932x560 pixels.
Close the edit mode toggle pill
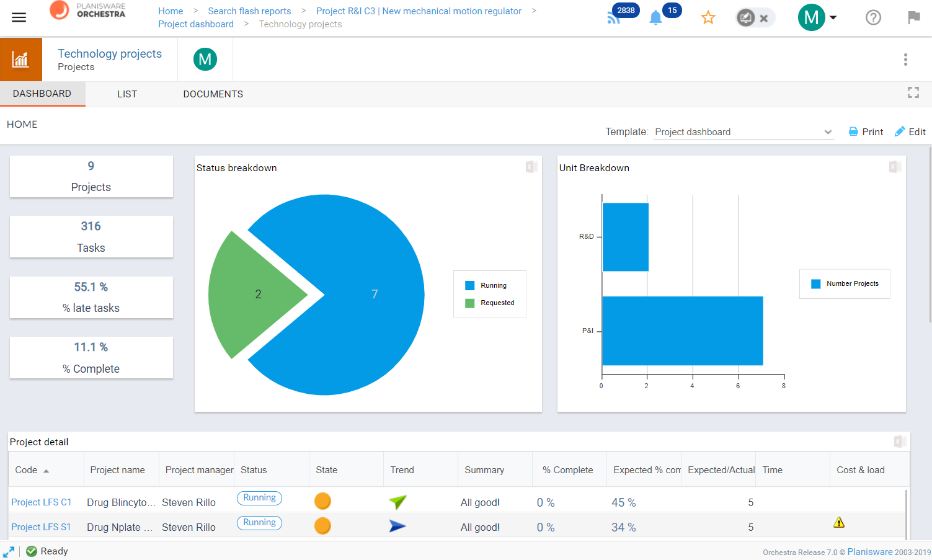[x=764, y=18]
